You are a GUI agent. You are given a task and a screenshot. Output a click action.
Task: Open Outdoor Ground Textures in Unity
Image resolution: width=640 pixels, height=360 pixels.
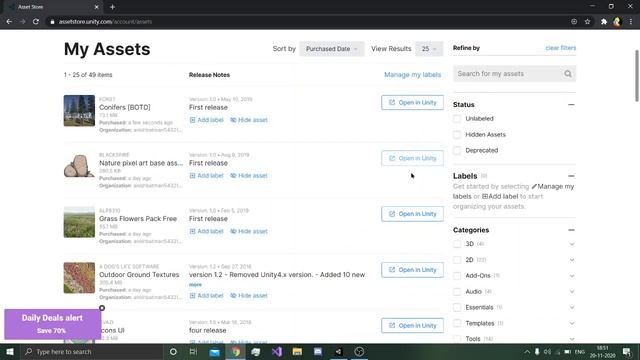412,270
